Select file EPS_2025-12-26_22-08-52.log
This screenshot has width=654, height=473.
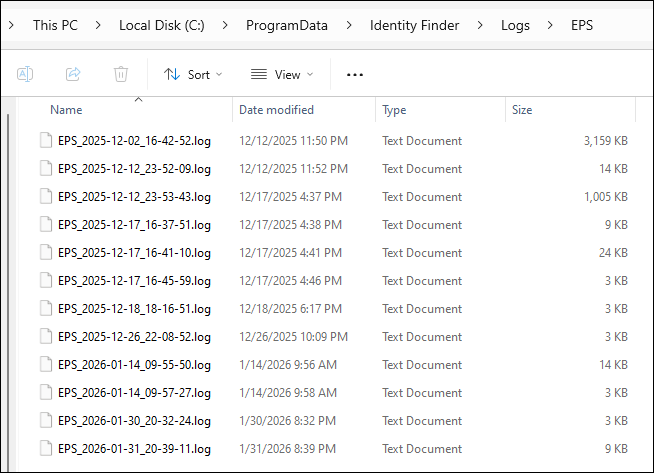coord(134,337)
